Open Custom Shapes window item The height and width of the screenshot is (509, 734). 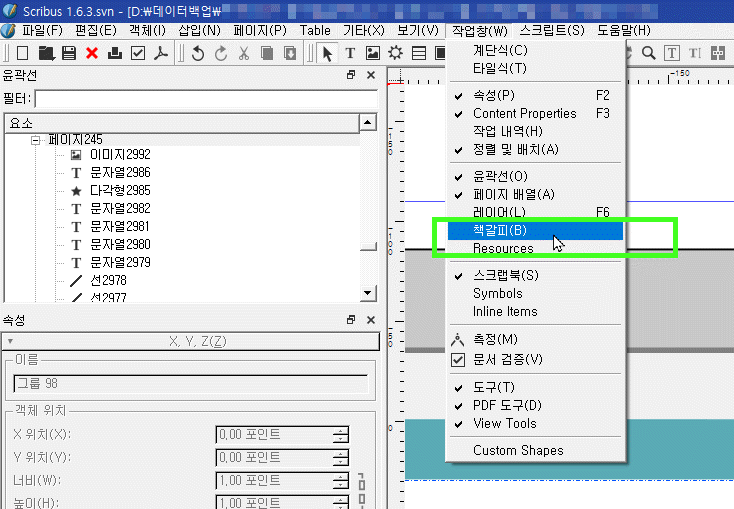(535, 450)
